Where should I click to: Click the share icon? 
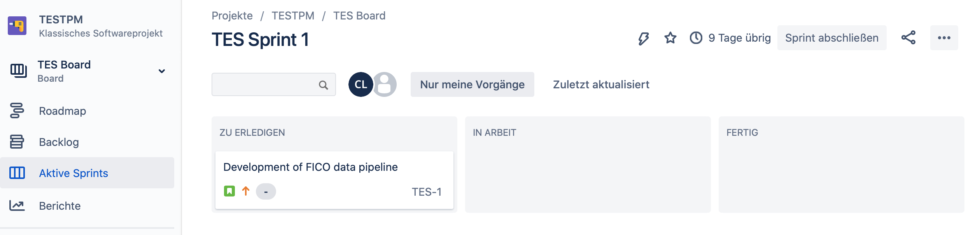point(908,38)
